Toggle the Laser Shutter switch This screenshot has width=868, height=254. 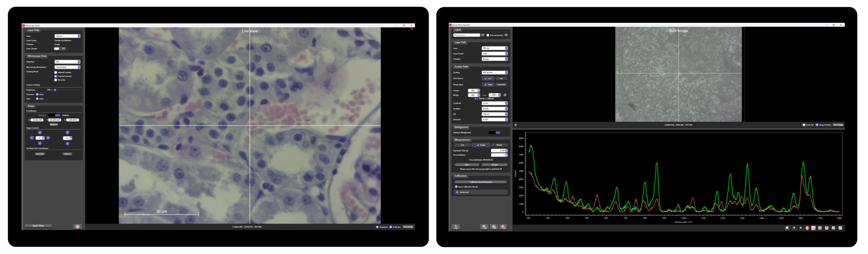tap(60, 48)
